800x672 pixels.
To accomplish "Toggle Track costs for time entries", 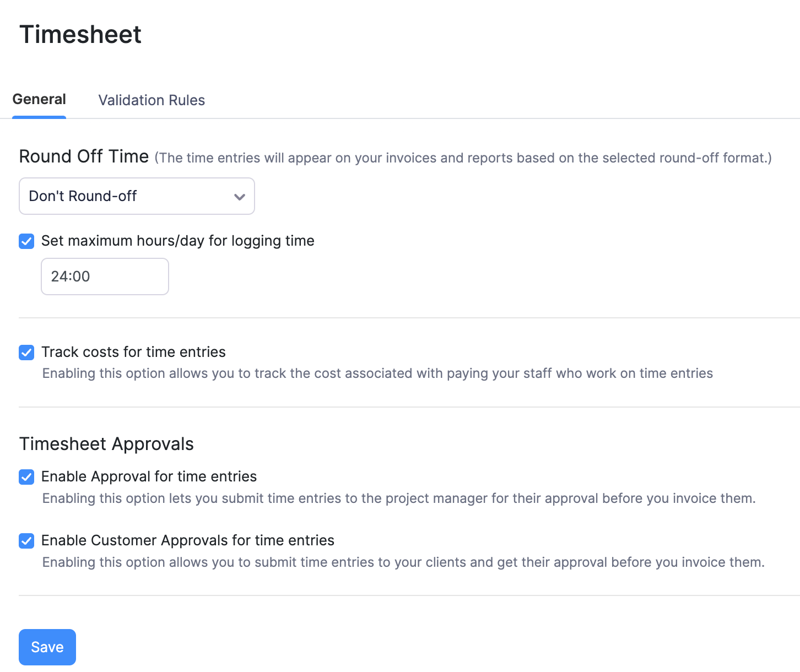I will click(x=26, y=352).
